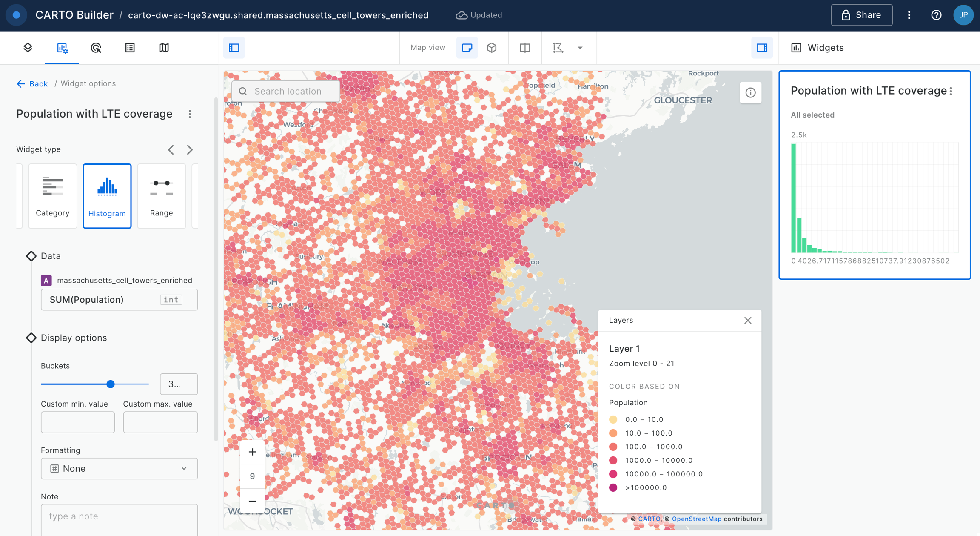Open the Formatting None dropdown
Viewport: 980px width, 536px height.
[x=119, y=468]
